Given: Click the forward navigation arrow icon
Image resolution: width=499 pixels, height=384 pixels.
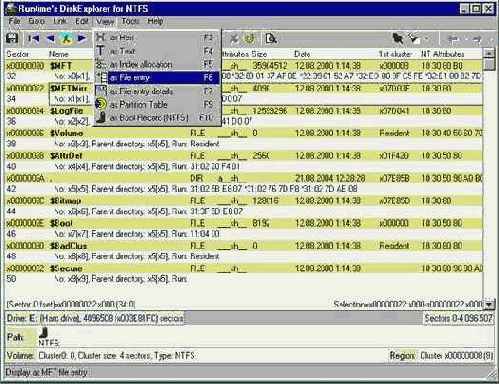Looking at the screenshot, I should click(x=477, y=39).
